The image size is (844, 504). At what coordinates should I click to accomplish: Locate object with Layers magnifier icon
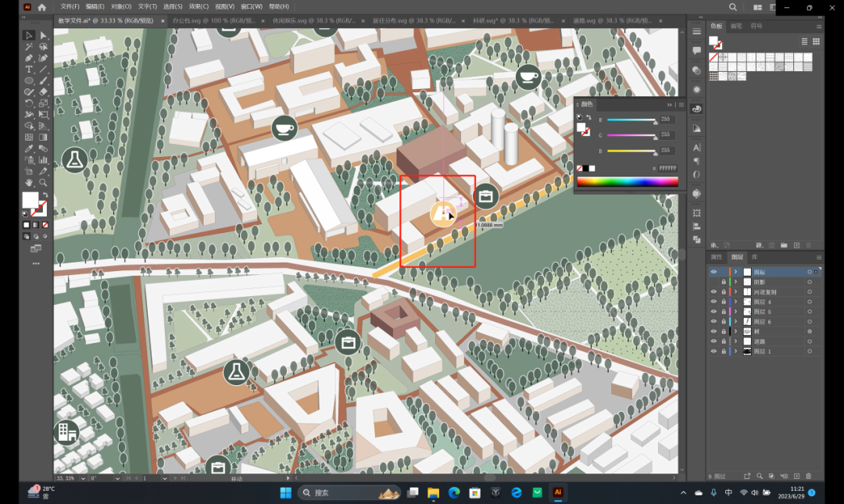coord(760,476)
